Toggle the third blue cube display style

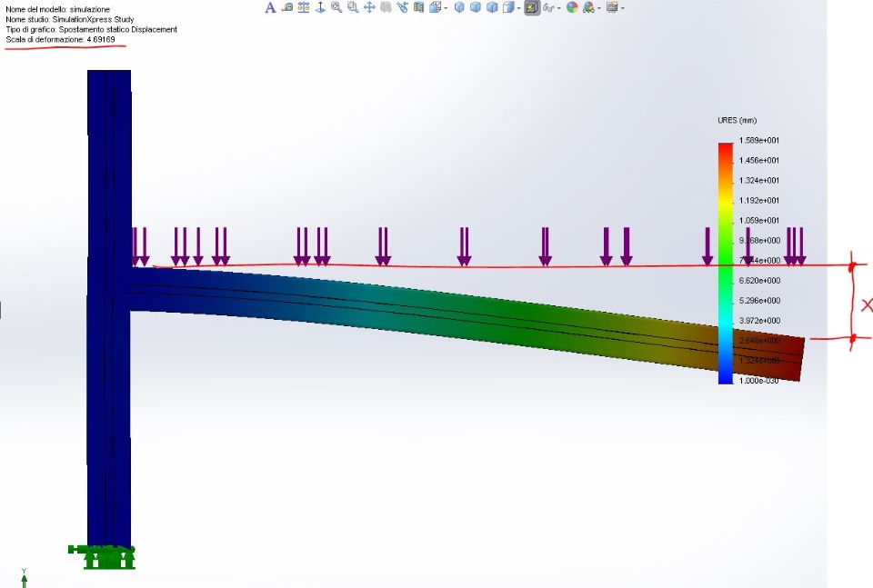[x=492, y=7]
